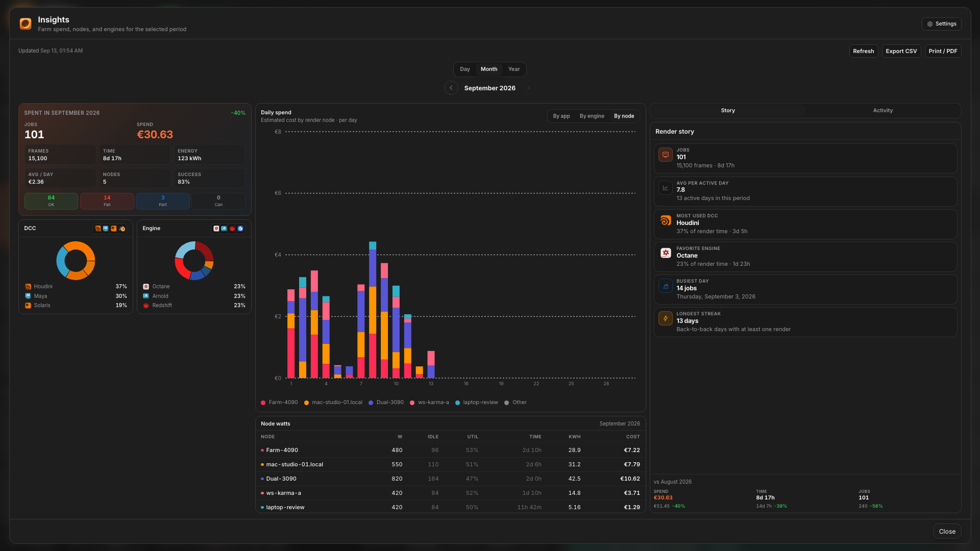Click the Maya icon in DCC header
Viewport: 980px width, 551px height.
tap(106, 229)
